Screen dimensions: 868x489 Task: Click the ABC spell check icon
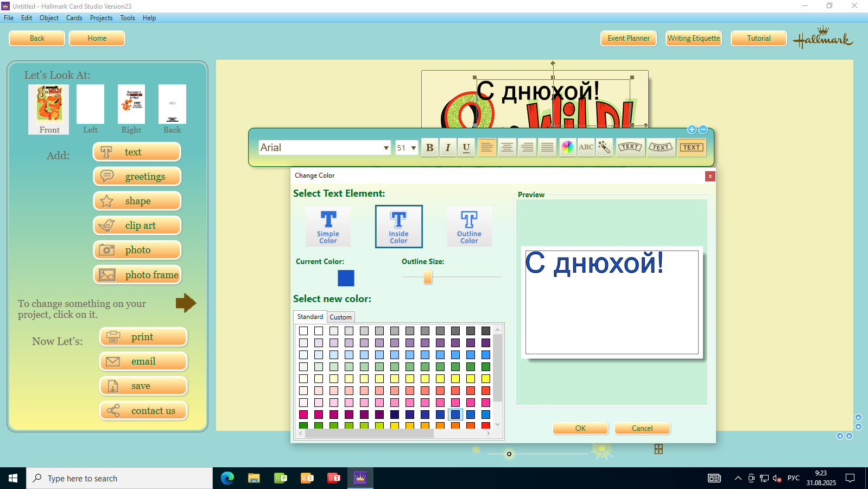(x=586, y=147)
